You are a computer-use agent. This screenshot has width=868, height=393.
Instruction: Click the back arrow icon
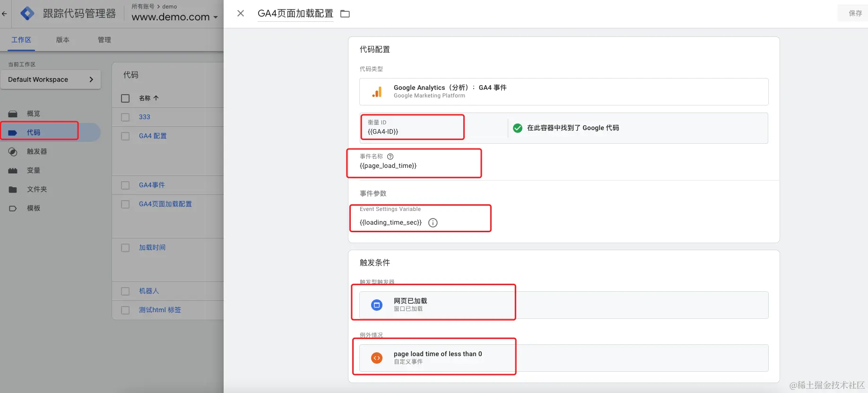[4, 14]
